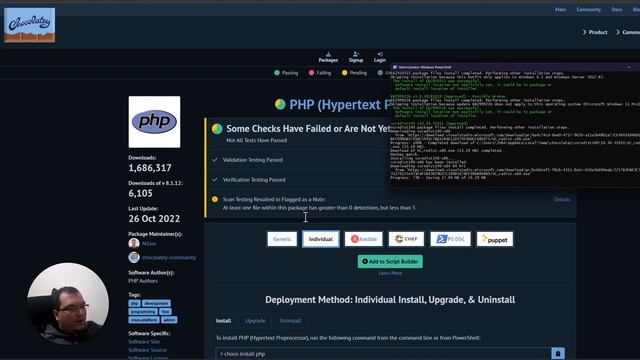
Task: Select the Individual deployment method
Action: [321, 239]
